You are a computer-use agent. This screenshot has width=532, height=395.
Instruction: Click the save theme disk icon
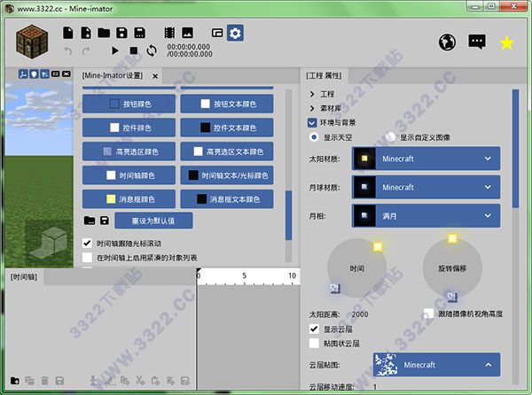(x=105, y=221)
